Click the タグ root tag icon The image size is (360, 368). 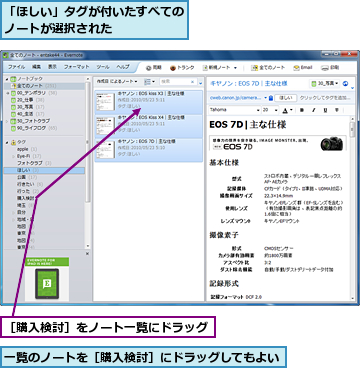click(14, 142)
